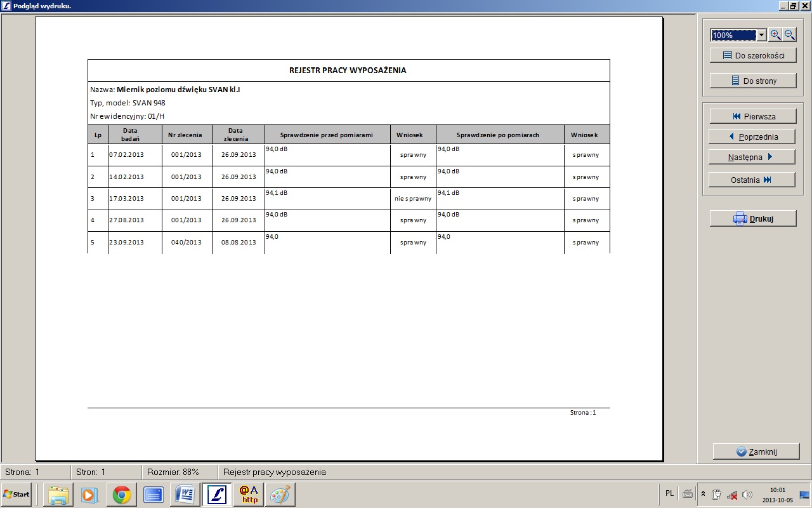
Task: Go to first page with Pierwsza
Action: 752,116
